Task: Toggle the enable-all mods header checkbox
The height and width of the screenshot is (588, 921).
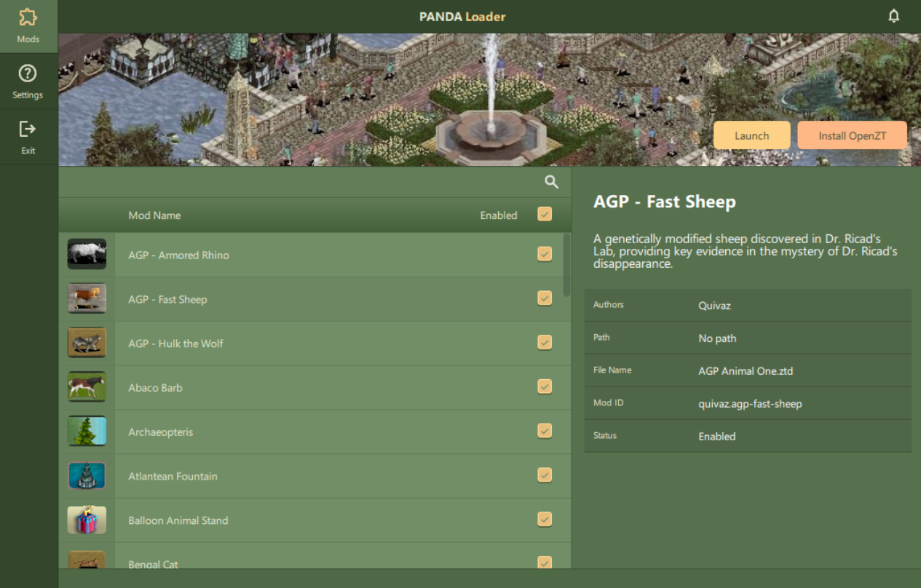Action: pyautogui.click(x=544, y=214)
